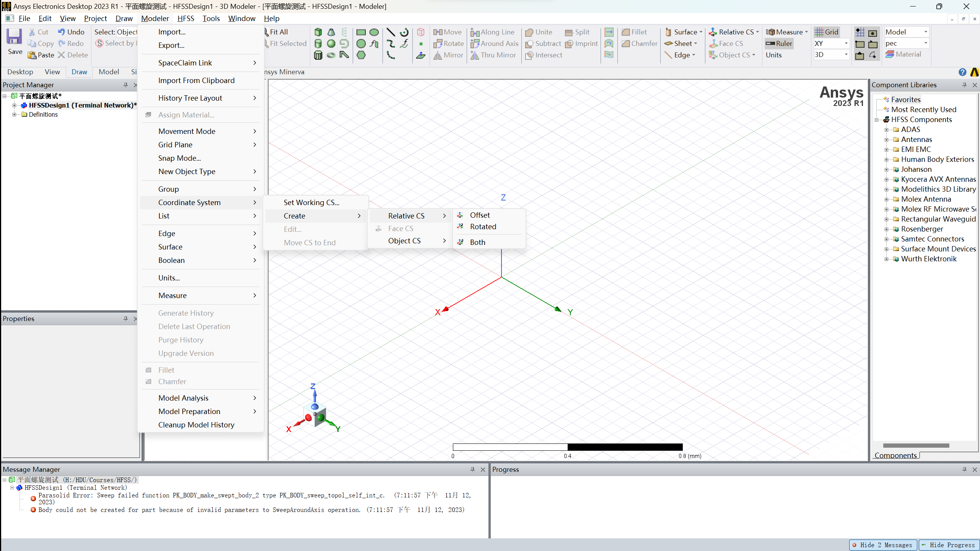Screen dimensions: 980x551
Task: Expand the Antennas component folder
Action: tap(886, 140)
